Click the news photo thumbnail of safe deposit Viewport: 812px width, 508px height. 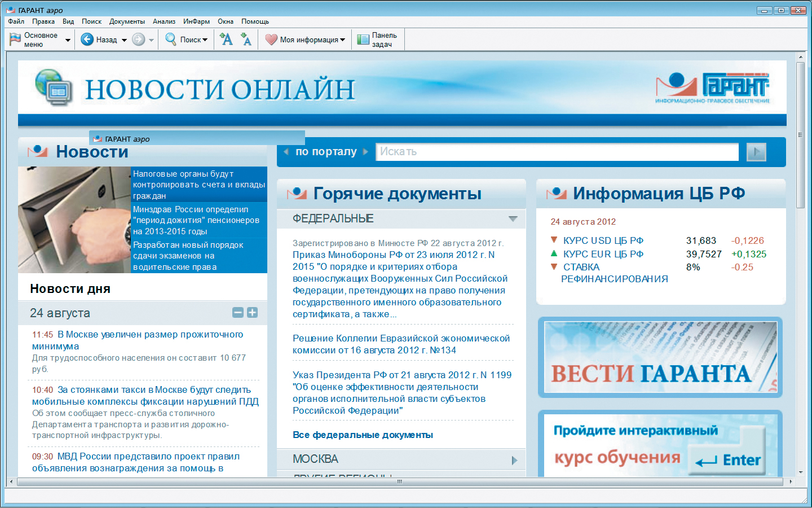tap(74, 220)
